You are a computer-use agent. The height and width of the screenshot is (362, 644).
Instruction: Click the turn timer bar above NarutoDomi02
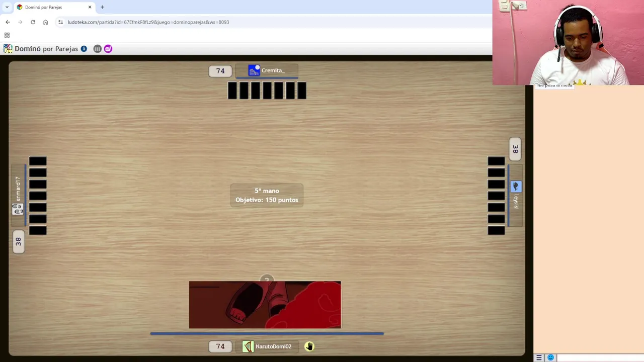[x=267, y=333]
